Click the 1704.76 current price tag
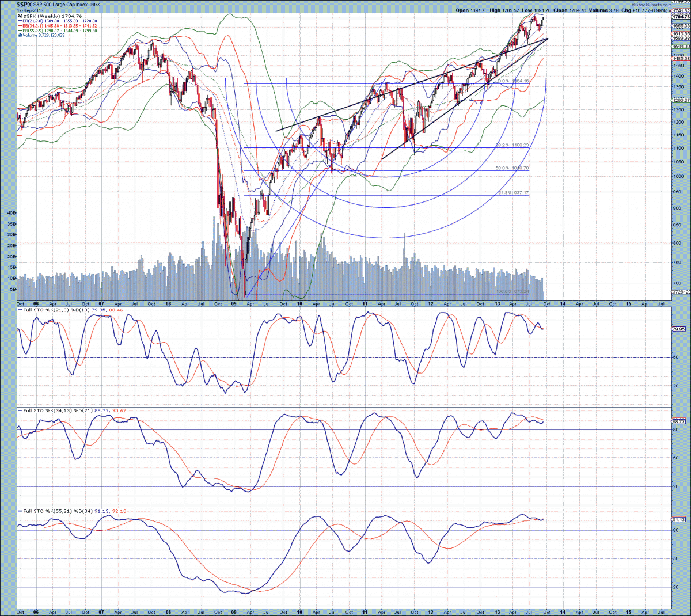The width and height of the screenshot is (691, 616). [680, 17]
